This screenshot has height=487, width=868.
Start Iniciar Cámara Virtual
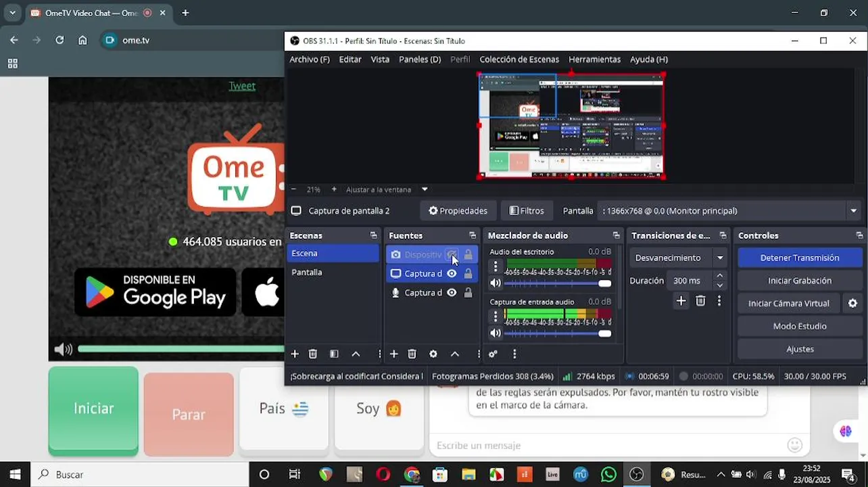click(788, 304)
